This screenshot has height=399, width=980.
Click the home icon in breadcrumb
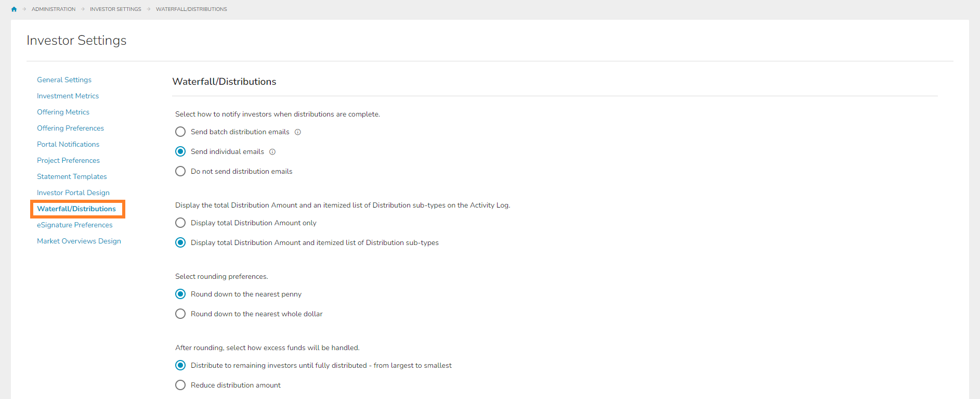pyautogui.click(x=14, y=9)
